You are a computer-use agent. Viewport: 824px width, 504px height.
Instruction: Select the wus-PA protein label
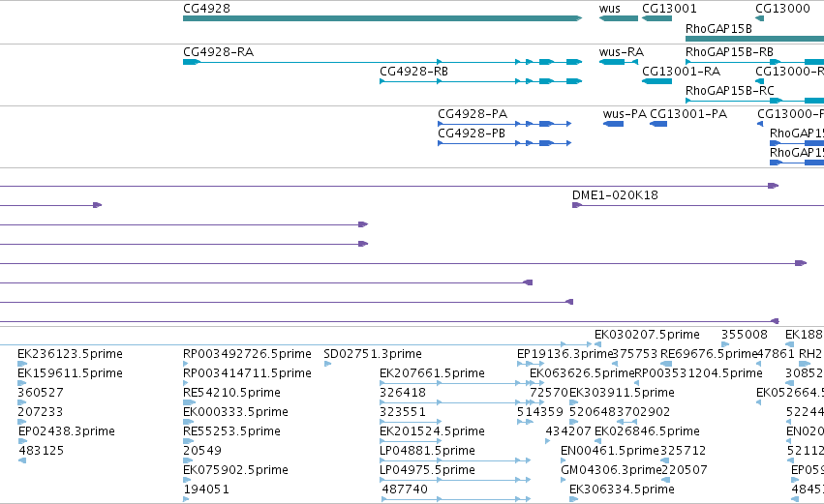[x=625, y=114]
